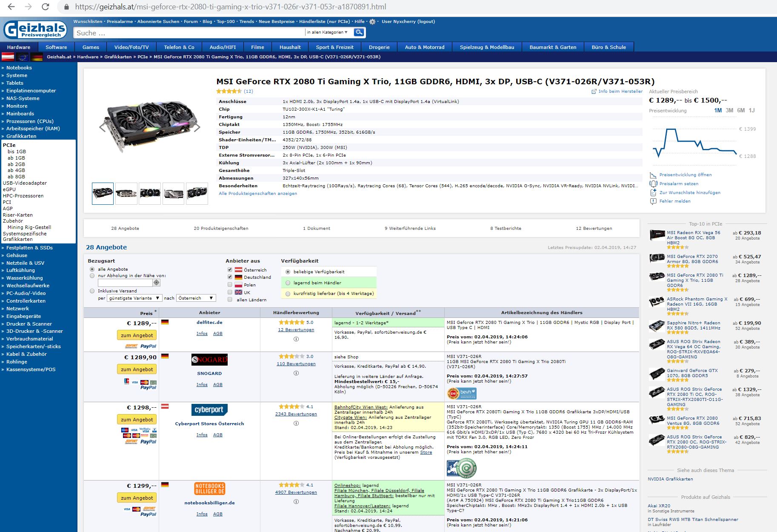Image resolution: width=777 pixels, height=532 pixels.
Task: Open the 'in allen Kategorien' dropdown
Action: [327, 32]
